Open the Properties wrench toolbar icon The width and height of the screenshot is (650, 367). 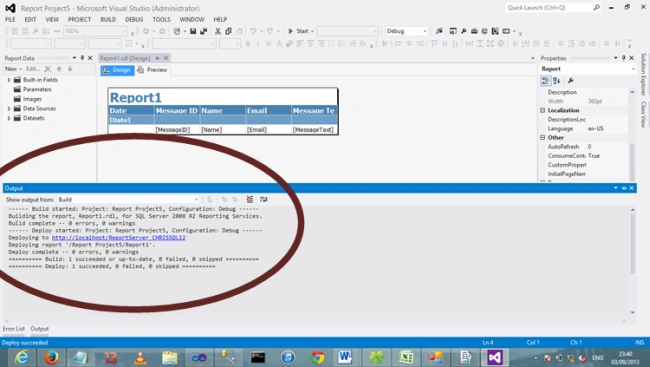[x=463, y=31]
